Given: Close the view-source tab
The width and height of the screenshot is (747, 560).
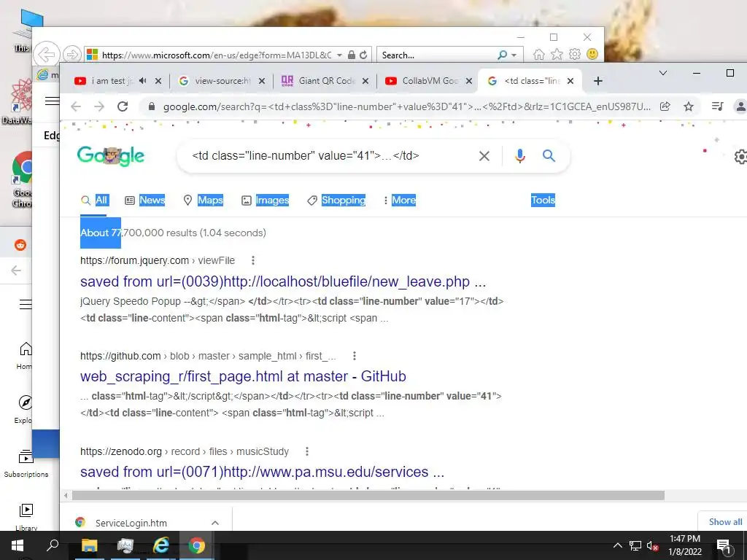Looking at the screenshot, I should 262,81.
